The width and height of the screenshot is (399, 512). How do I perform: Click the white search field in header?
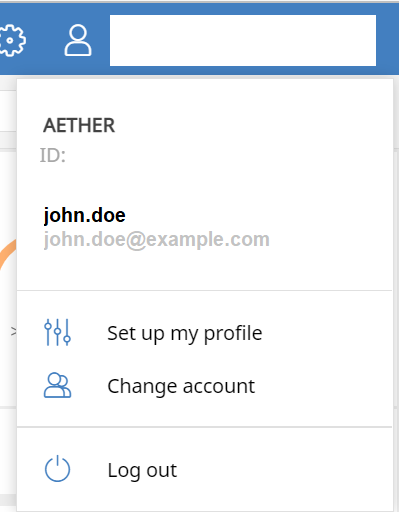[243, 40]
